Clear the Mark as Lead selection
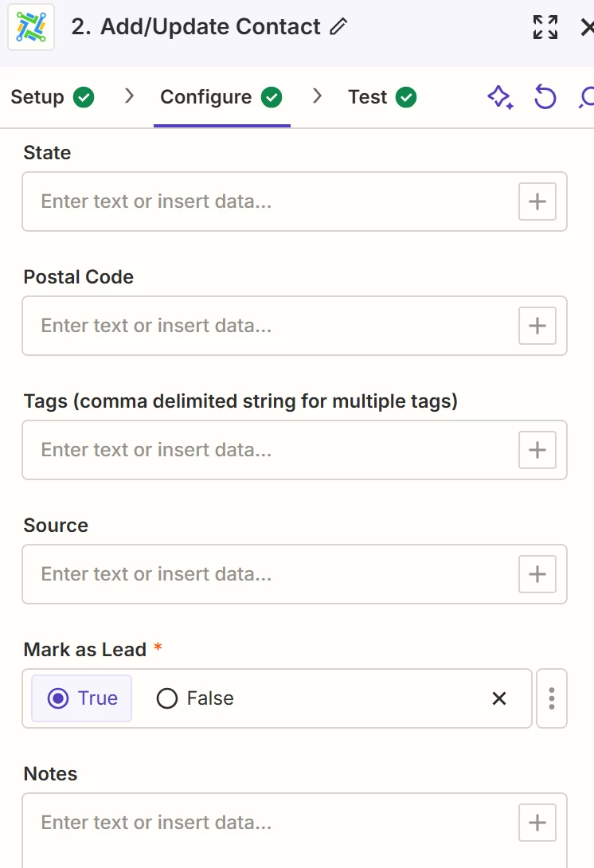Screen dimensions: 594x868 (x=499, y=698)
